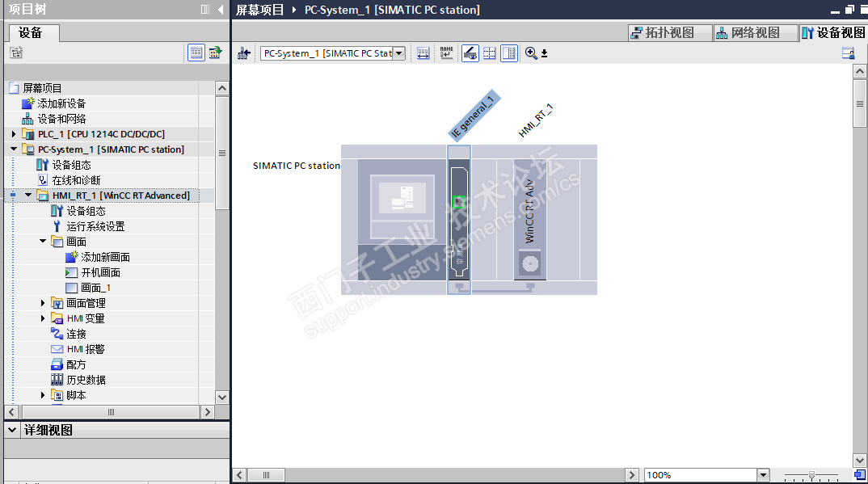868x484 pixels.
Task: Click the go to network view icon in device toolbar
Action: tap(243, 53)
